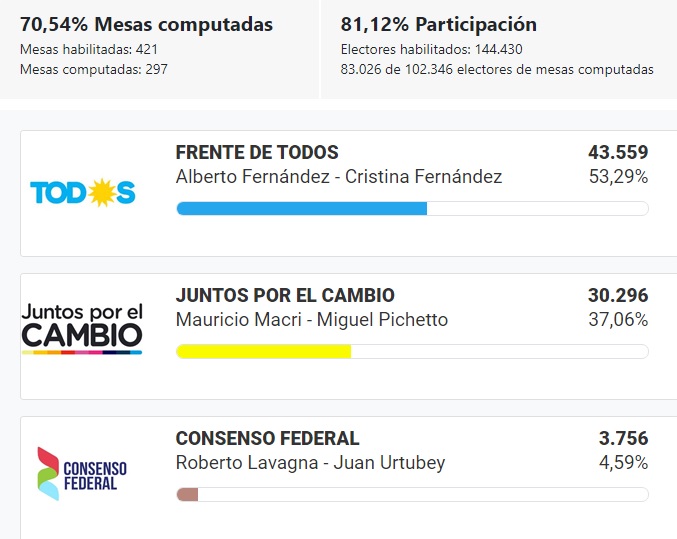Select the JUNTOS POR EL CAMBIO heading

point(285,296)
